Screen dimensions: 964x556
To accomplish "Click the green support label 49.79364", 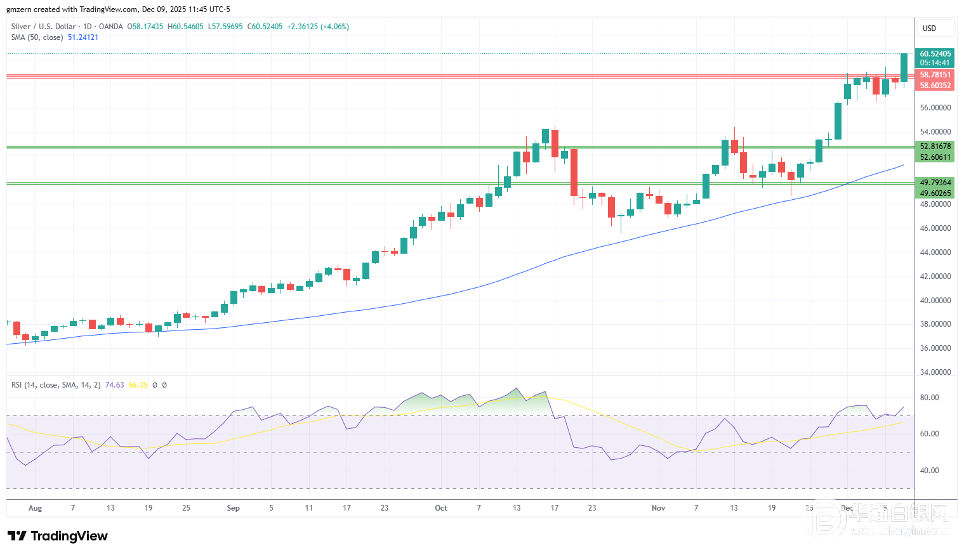I will tap(935, 183).
